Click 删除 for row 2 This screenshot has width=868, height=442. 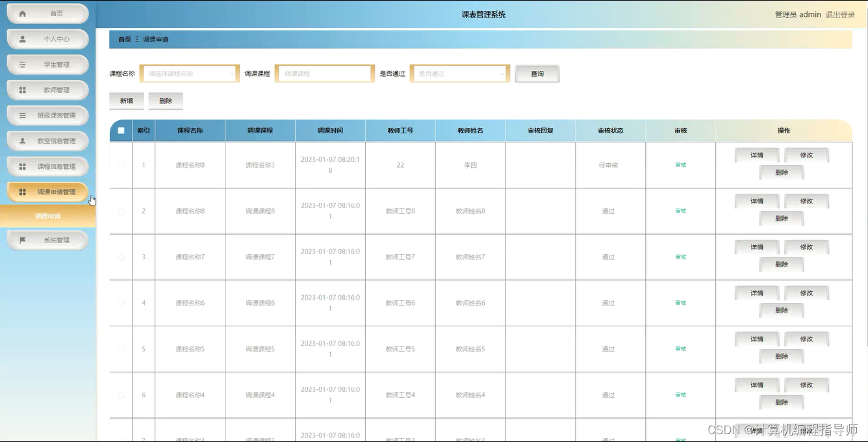pos(782,218)
